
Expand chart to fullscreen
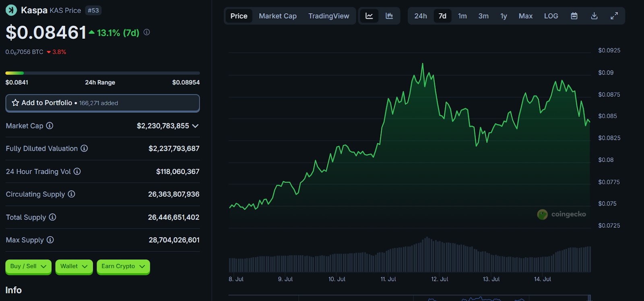click(614, 16)
